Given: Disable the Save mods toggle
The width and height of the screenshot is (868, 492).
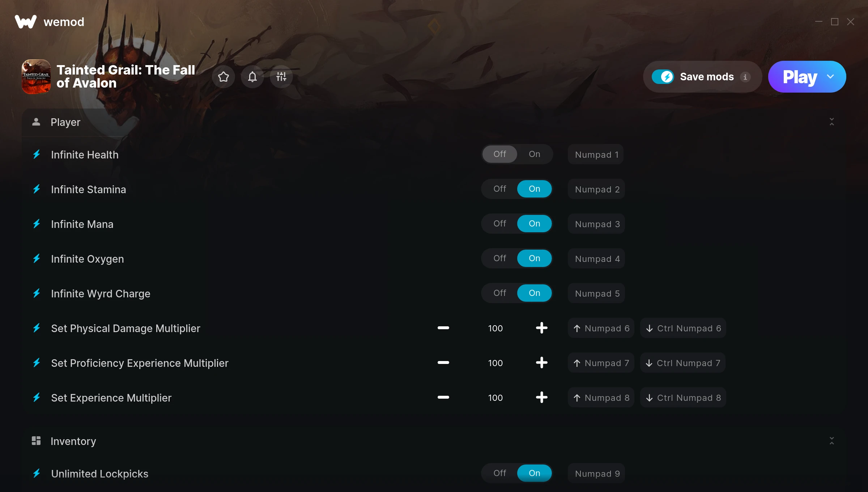Looking at the screenshot, I should 663,77.
